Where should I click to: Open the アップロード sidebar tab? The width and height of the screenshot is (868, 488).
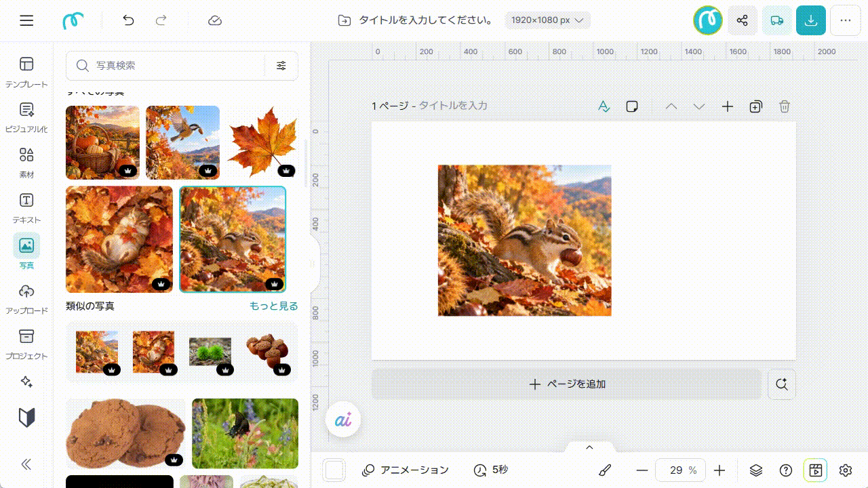tap(26, 299)
